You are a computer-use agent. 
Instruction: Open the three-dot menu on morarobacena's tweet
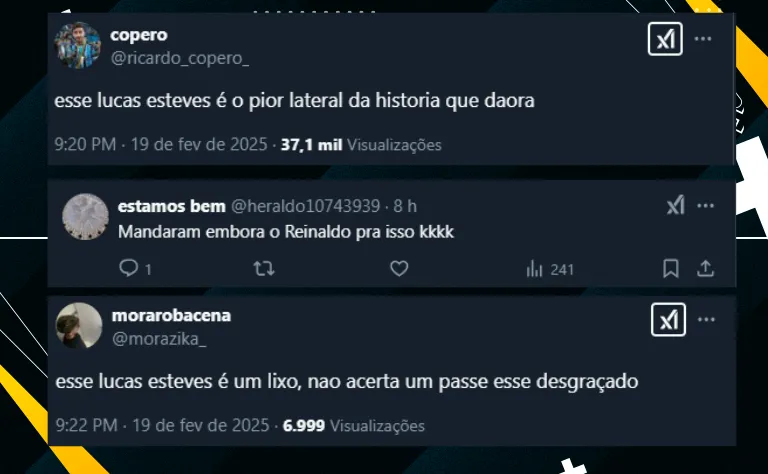click(706, 320)
